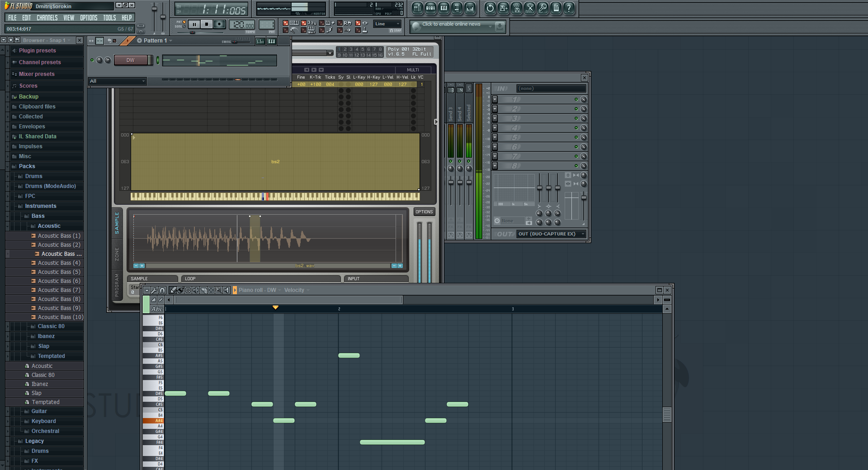Open audio editor scissors icon
Screen dimensions: 868x470
click(x=529, y=8)
